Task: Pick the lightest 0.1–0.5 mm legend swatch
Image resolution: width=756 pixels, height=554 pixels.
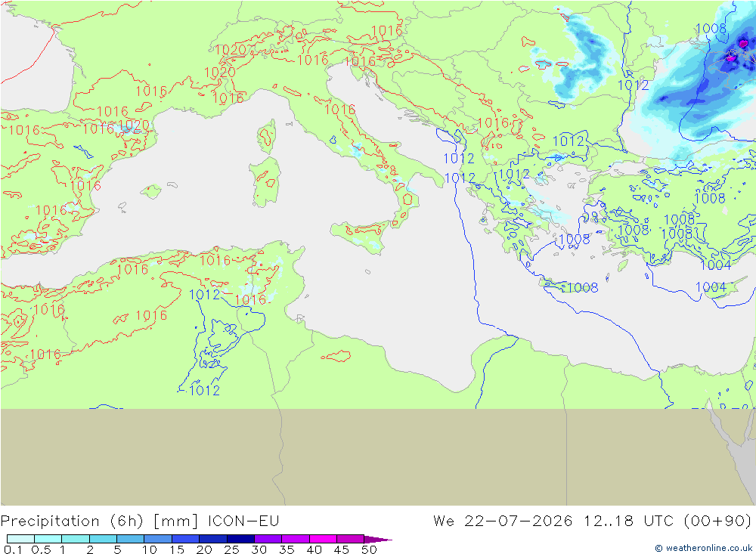Action: coord(20,539)
